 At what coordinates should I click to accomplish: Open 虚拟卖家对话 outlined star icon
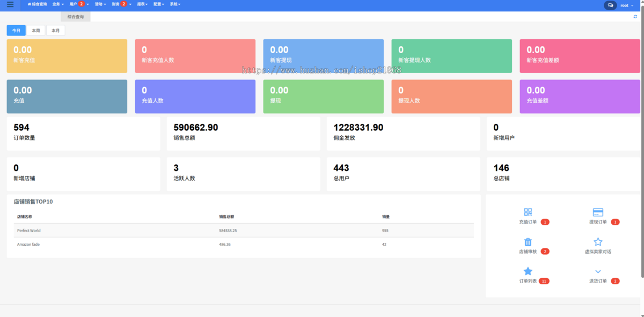598,242
